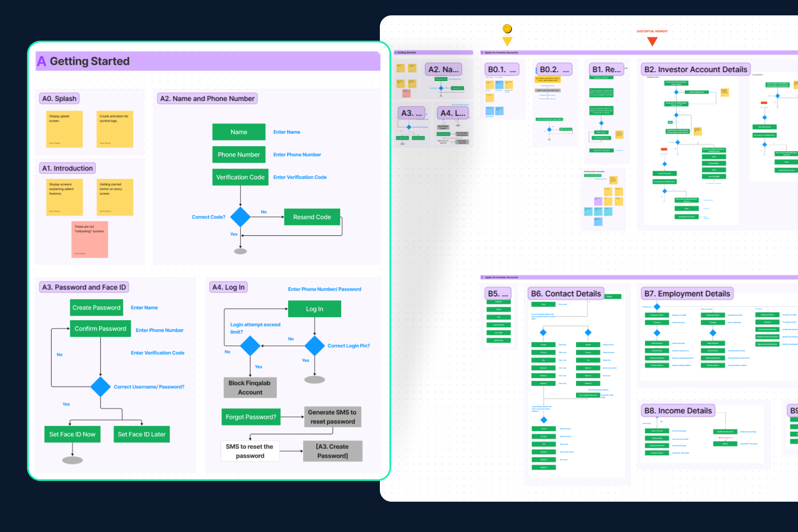Click the B2. Investor Account Details label
The width and height of the screenshot is (798, 532).
[x=695, y=70]
